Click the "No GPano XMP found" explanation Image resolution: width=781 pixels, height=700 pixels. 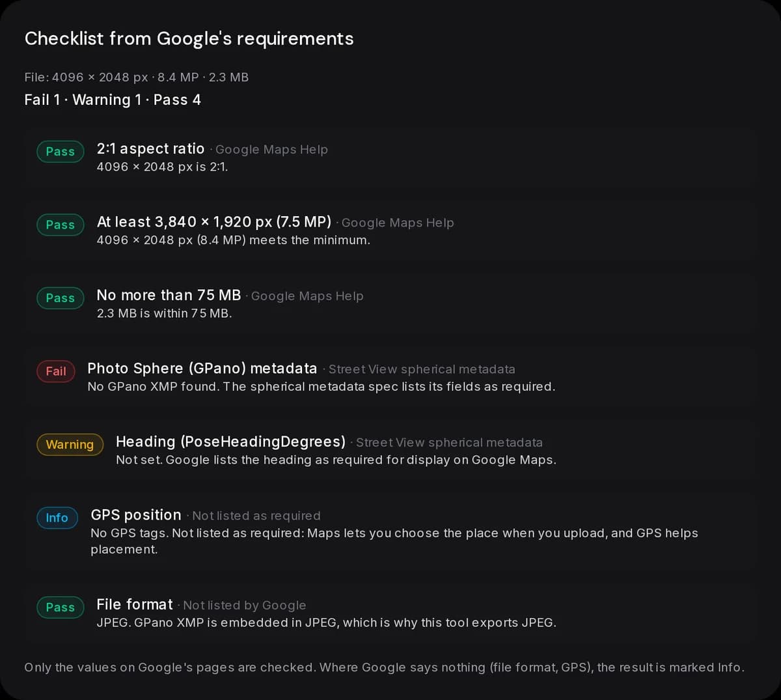tap(322, 387)
